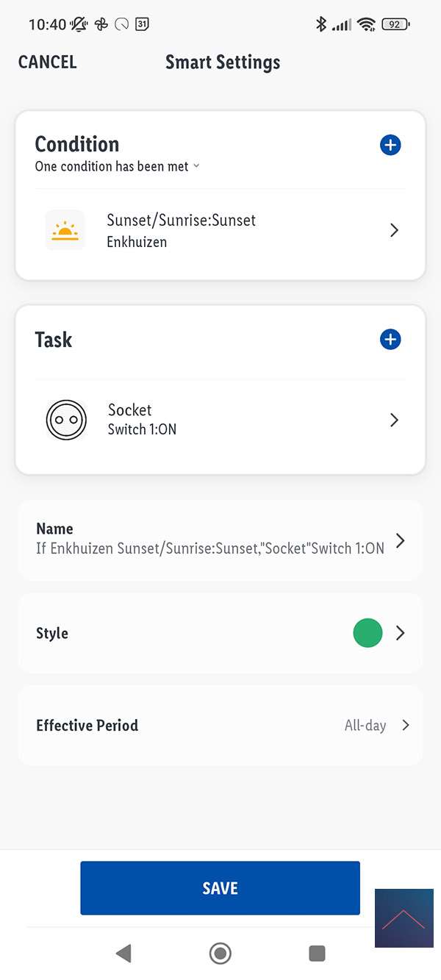Open the 'One condition has been met' dropdown

pyautogui.click(x=118, y=167)
